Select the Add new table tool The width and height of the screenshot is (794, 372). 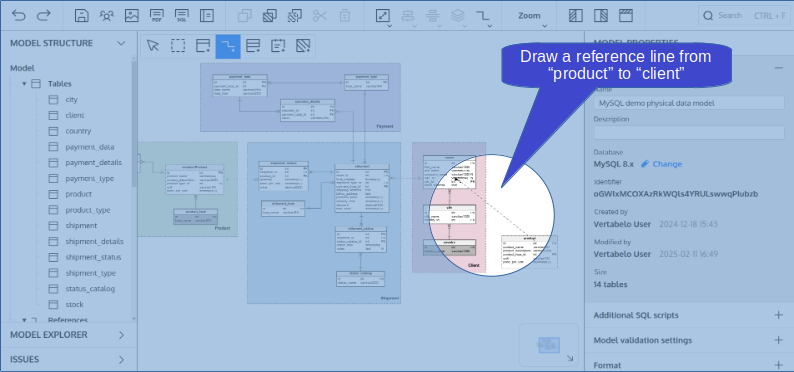point(203,46)
